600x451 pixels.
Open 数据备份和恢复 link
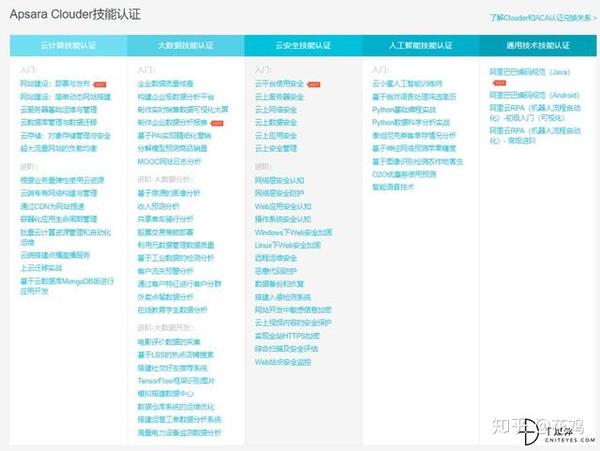(279, 284)
